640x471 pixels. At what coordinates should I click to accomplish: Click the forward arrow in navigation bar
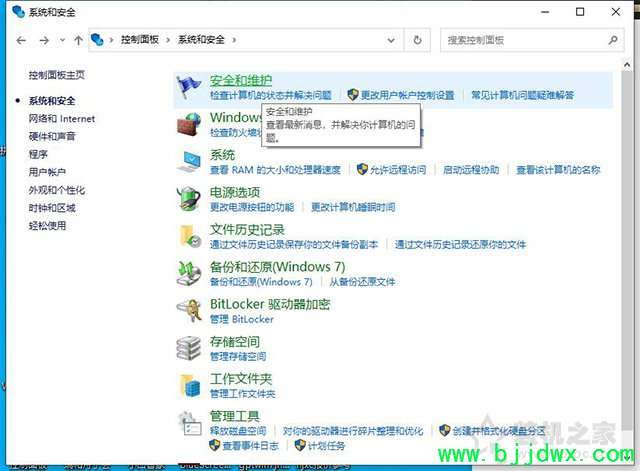44,40
